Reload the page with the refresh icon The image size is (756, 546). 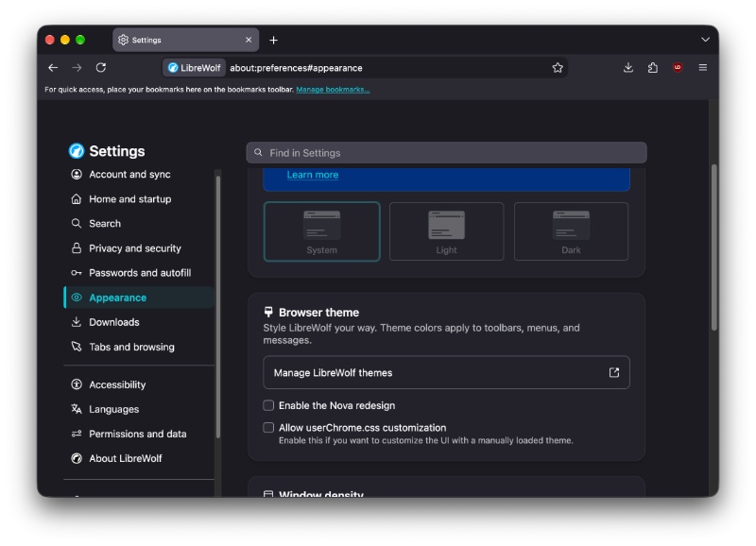click(101, 67)
